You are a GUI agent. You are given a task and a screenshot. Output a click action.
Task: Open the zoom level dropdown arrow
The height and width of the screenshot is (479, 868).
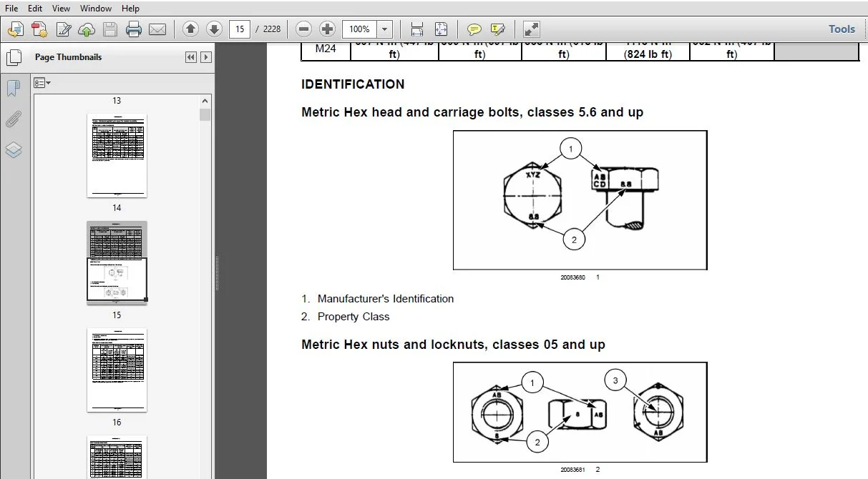coord(385,29)
